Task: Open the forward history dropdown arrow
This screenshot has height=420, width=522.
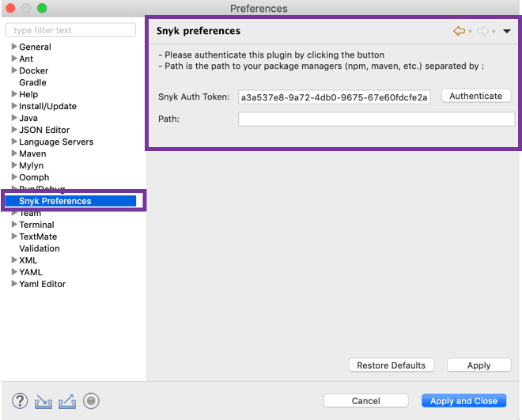Action: 494,32
